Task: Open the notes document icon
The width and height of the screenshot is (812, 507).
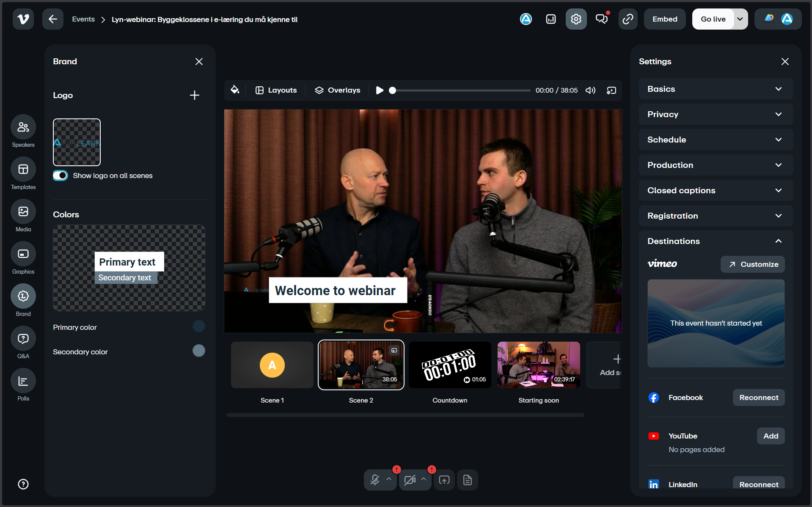Action: [468, 480]
